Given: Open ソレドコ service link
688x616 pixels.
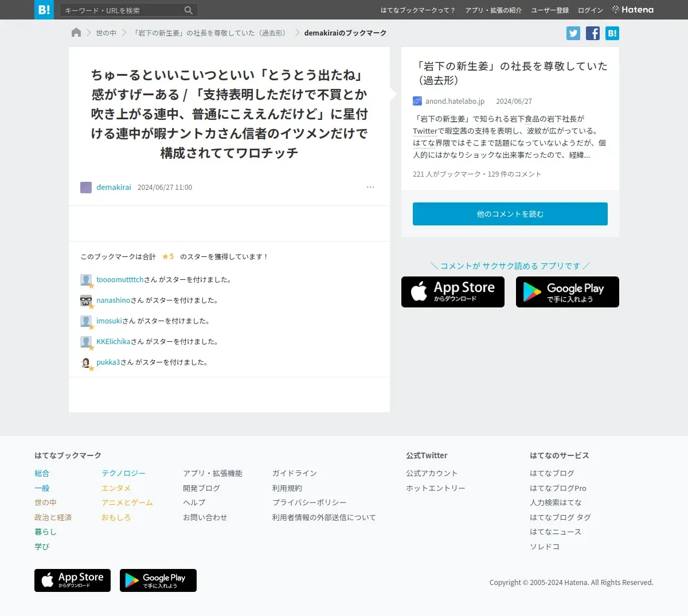Looking at the screenshot, I should click(x=545, y=547).
